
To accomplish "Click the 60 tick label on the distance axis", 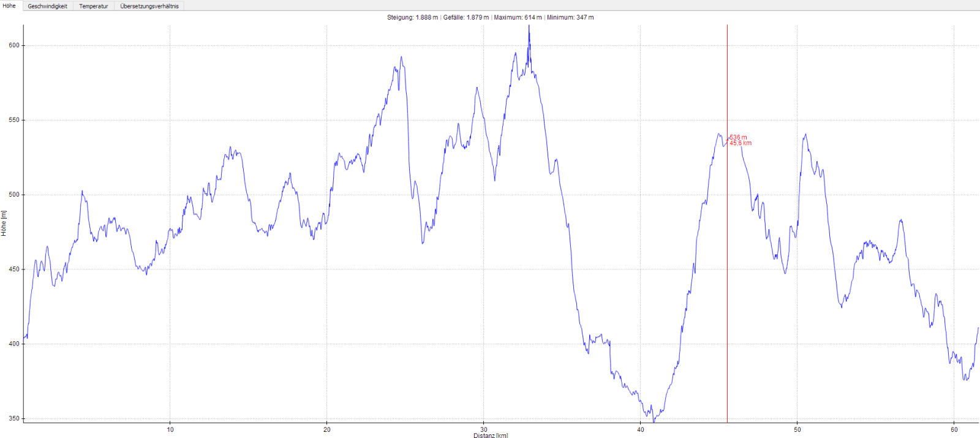I will pos(954,429).
